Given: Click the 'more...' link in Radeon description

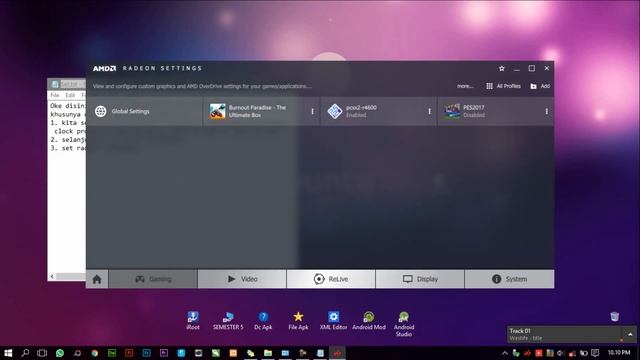Looking at the screenshot, I should 465,86.
